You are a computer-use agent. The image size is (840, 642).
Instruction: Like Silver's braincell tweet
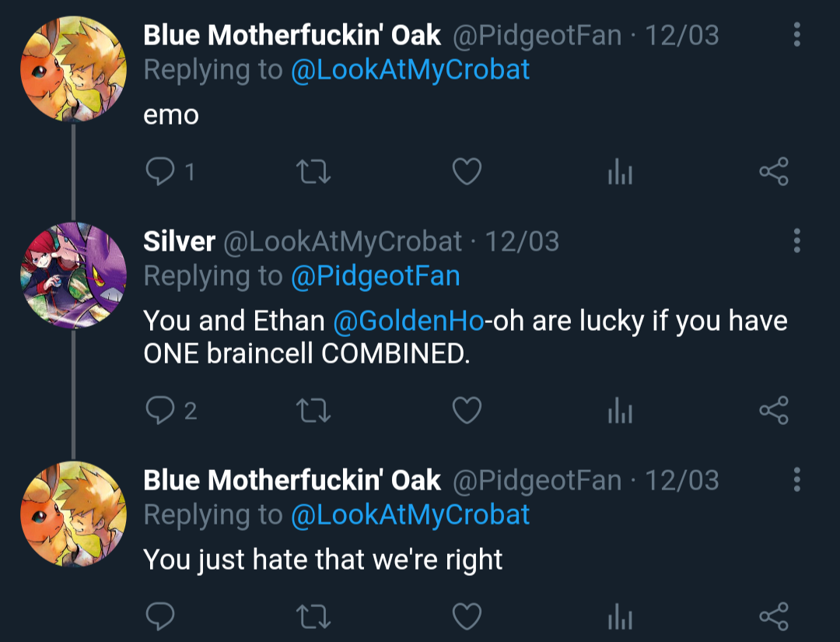coord(467,409)
